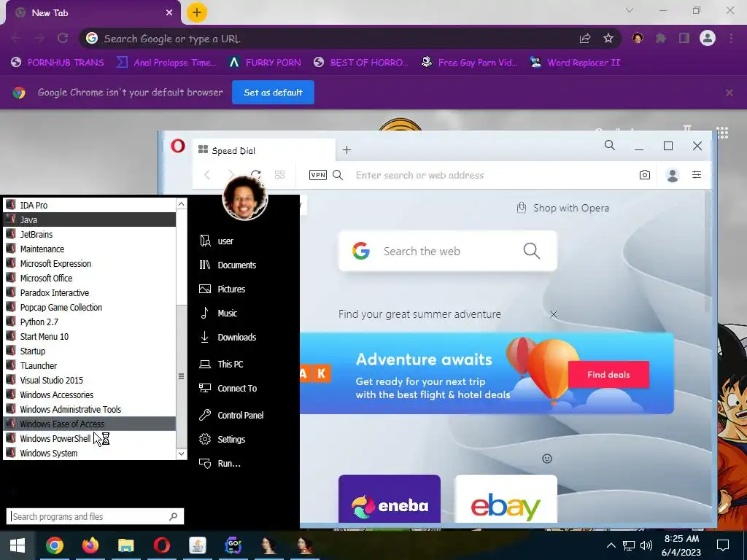Open a new tab in Opera
Image resolution: width=747 pixels, height=560 pixels.
(x=347, y=150)
